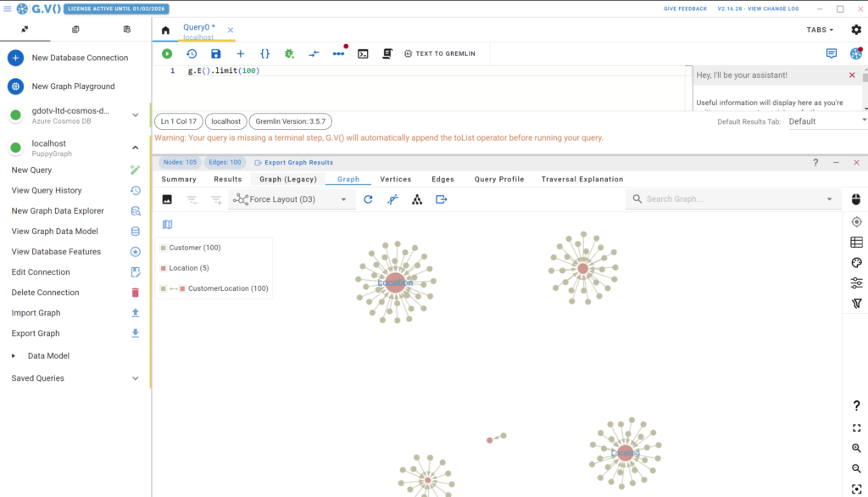
Task: Run the query with the green play icon
Action: 167,53
